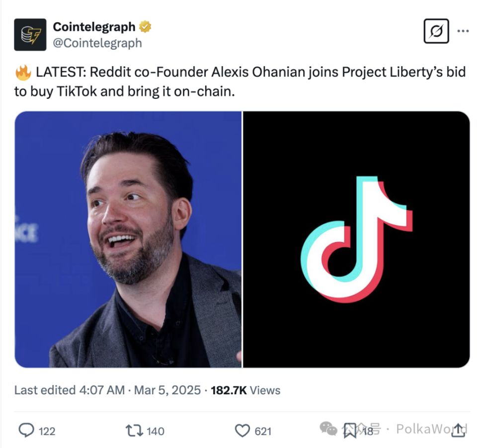Like the post with the heart icon
The width and height of the screenshot is (483, 448).
coord(242,431)
